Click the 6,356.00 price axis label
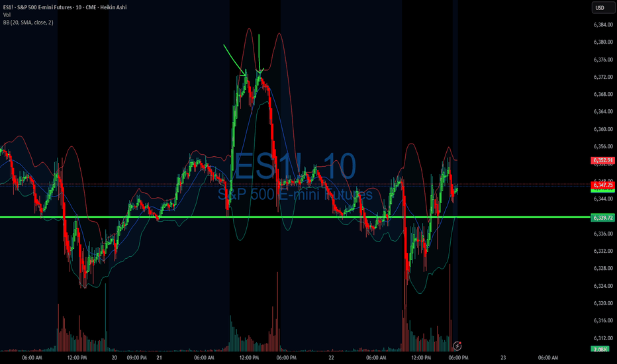617x364 pixels. (x=603, y=146)
